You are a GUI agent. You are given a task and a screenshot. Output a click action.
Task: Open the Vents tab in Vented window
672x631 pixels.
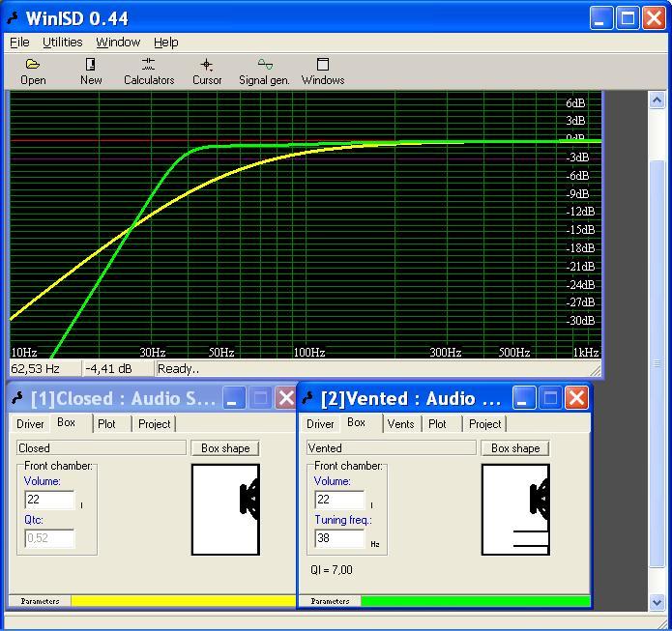click(400, 424)
